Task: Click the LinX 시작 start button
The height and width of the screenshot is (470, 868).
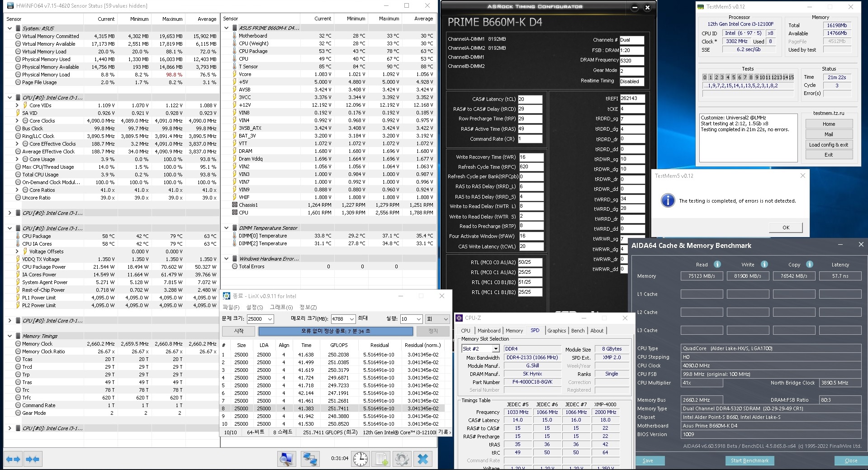Action: [239, 331]
